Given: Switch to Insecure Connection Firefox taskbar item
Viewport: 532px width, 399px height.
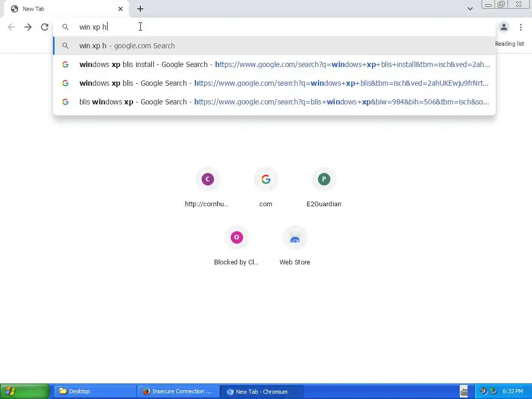Looking at the screenshot, I should click(179, 392).
